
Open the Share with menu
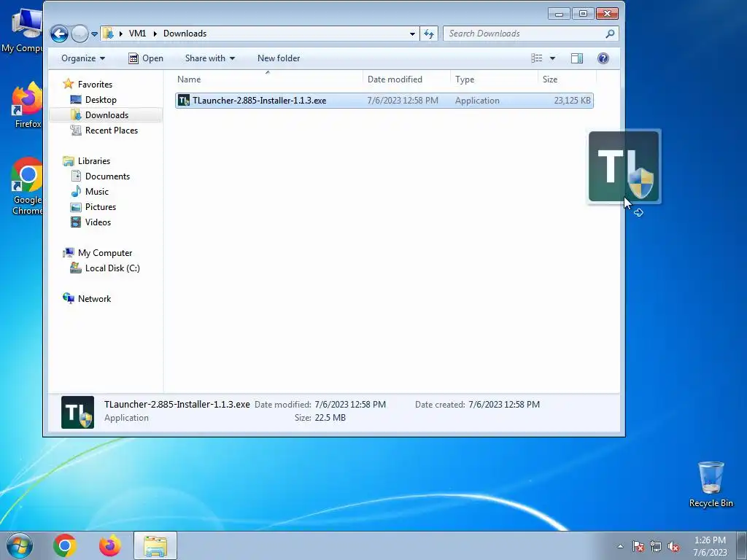(x=210, y=58)
